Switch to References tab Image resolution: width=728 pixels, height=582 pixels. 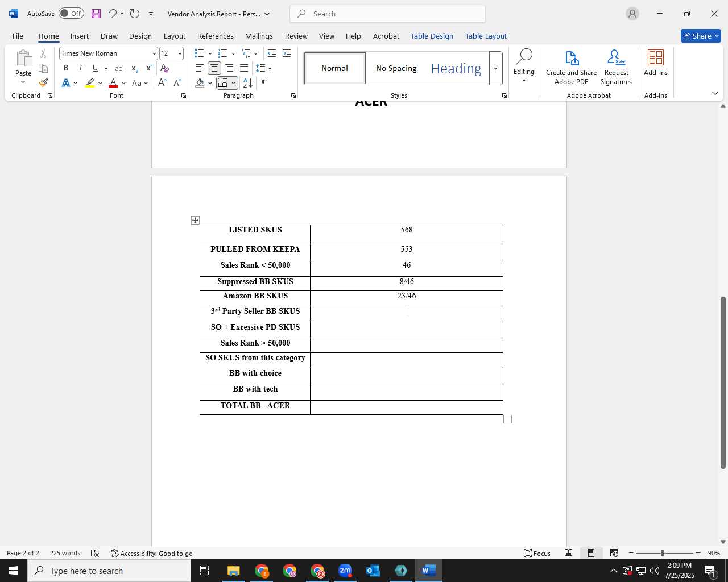coord(215,36)
